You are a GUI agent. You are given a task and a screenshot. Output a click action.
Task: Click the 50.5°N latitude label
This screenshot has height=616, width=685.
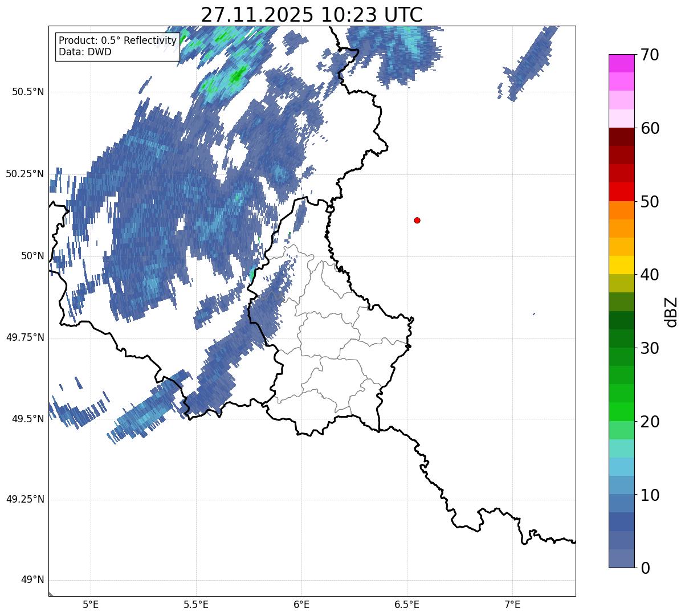[27, 92]
